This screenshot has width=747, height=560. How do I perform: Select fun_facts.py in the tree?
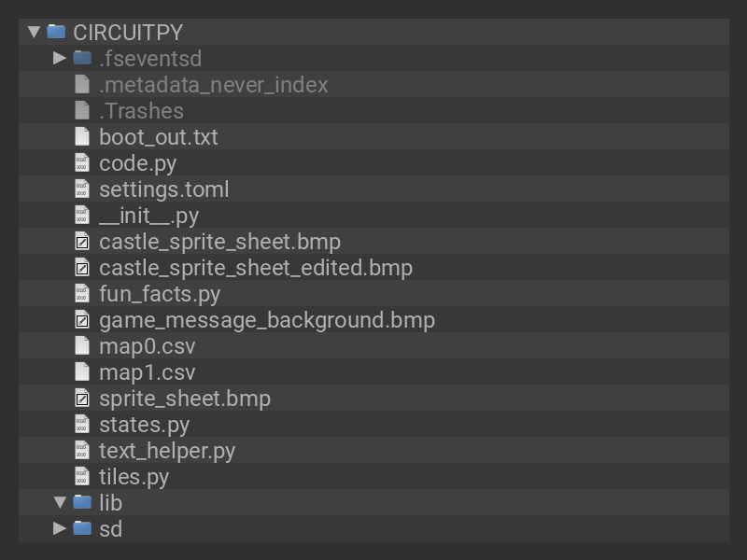coord(160,294)
